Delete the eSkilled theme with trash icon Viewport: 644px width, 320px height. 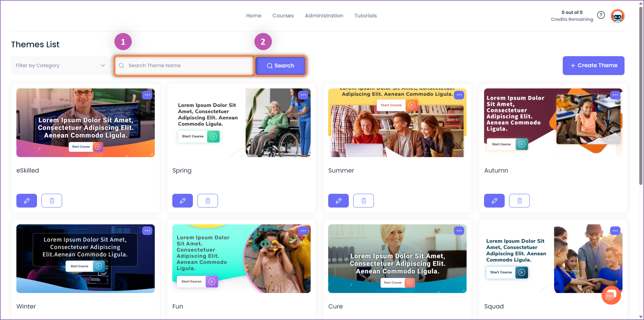[x=52, y=201]
